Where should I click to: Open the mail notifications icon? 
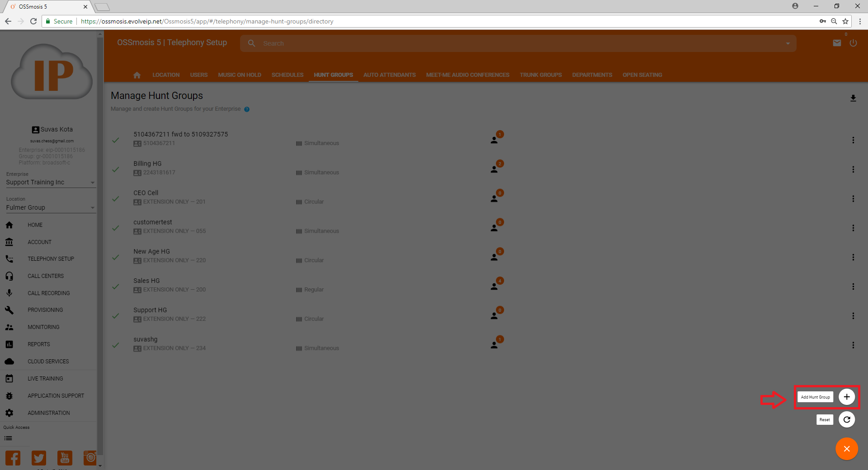tap(837, 43)
